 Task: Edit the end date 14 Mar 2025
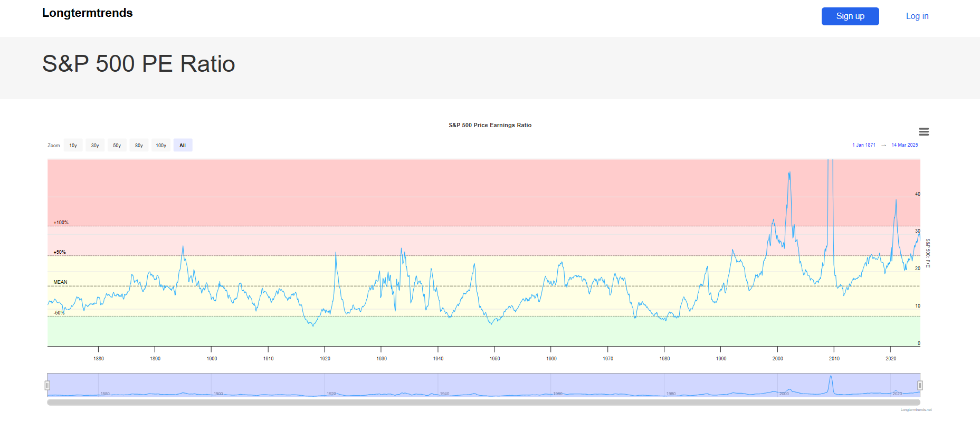coord(905,145)
